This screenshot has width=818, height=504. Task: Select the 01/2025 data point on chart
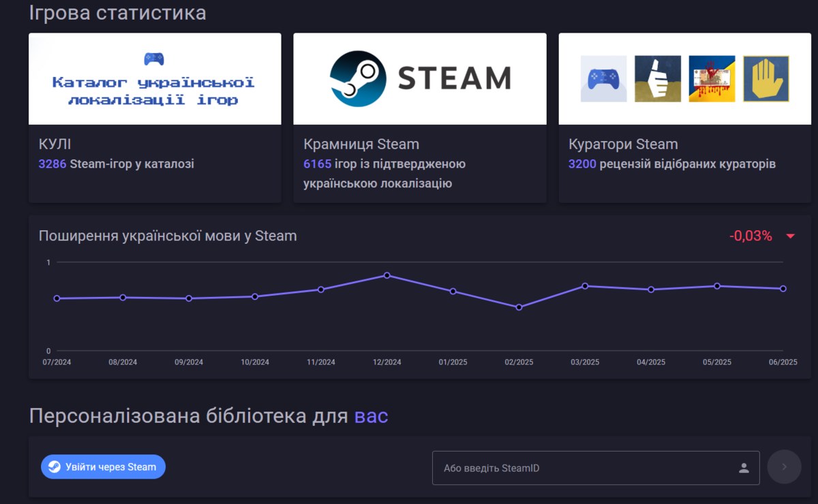pyautogui.click(x=453, y=292)
